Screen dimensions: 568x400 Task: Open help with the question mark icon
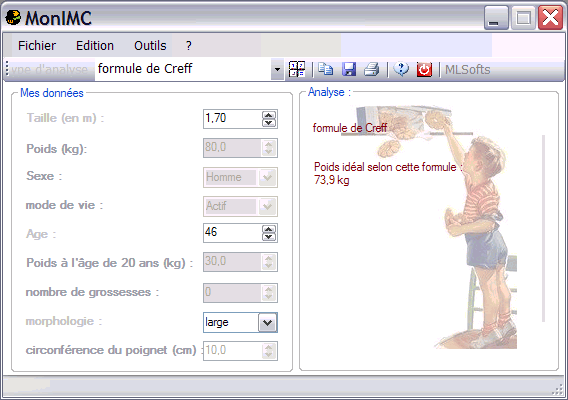(x=401, y=69)
